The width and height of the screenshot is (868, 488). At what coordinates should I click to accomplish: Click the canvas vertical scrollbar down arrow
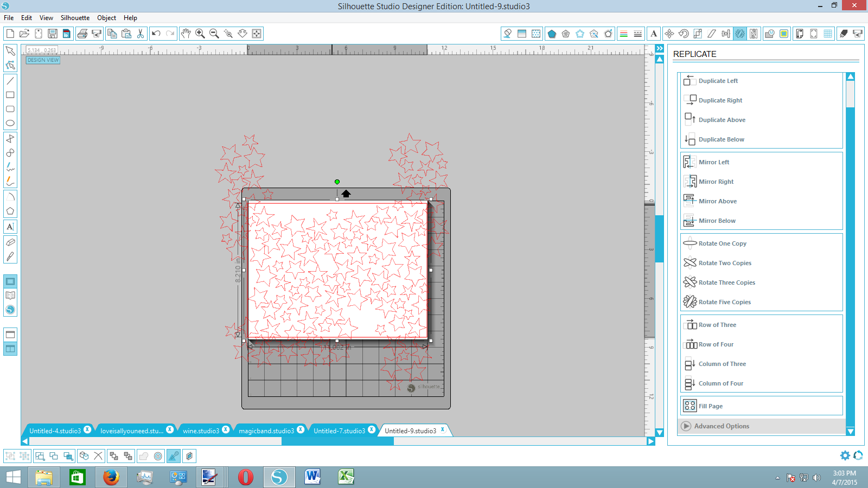click(x=660, y=432)
